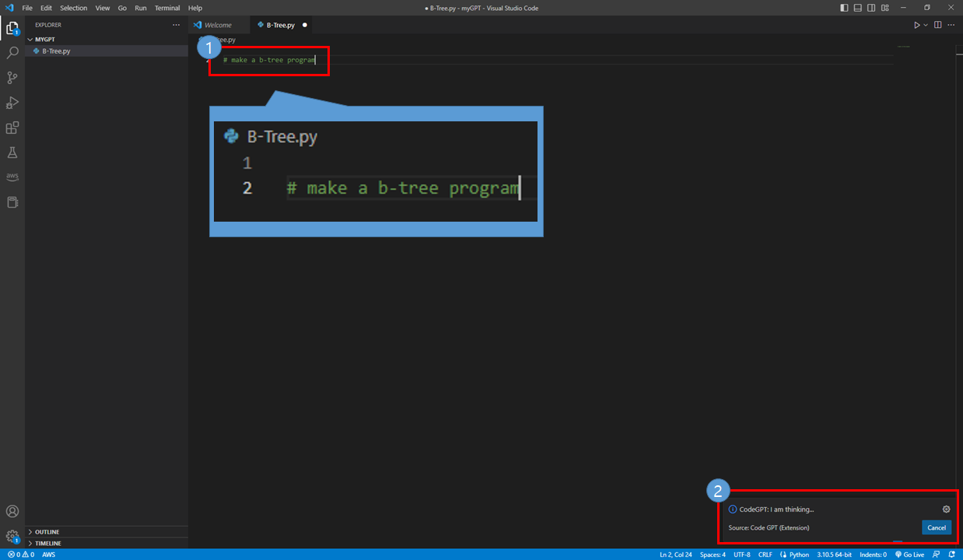Open the View menu
Image resolution: width=963 pixels, height=560 pixels.
pos(103,8)
